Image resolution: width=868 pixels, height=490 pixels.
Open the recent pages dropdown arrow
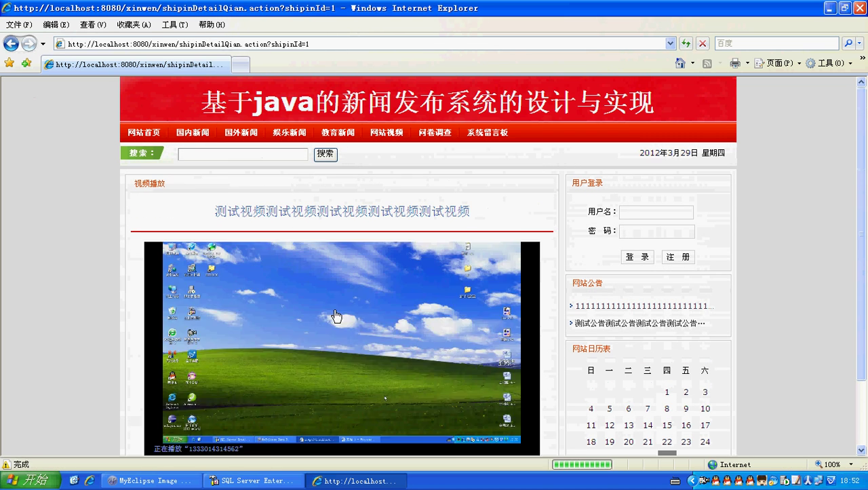tap(43, 44)
